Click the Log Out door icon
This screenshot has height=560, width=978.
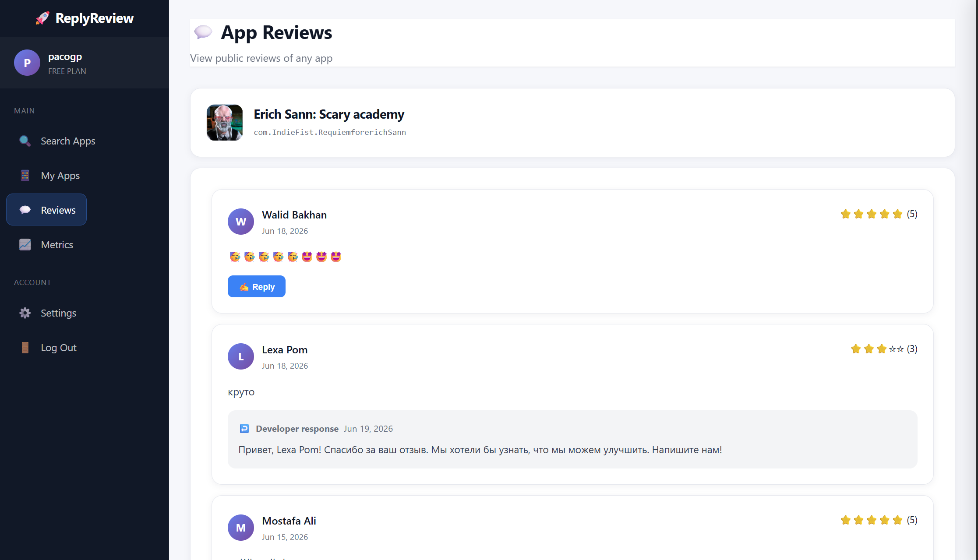click(25, 348)
